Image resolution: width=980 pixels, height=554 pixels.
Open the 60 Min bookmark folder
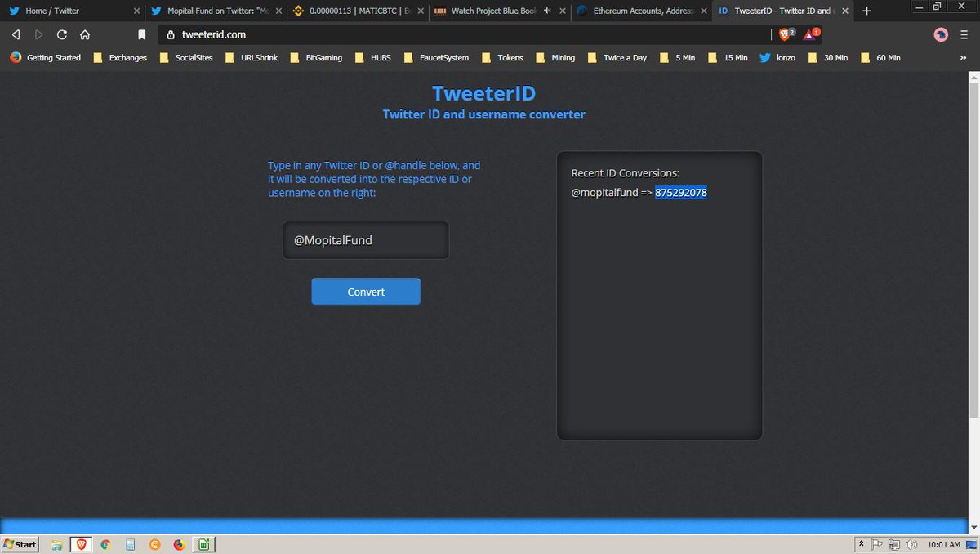coord(880,58)
